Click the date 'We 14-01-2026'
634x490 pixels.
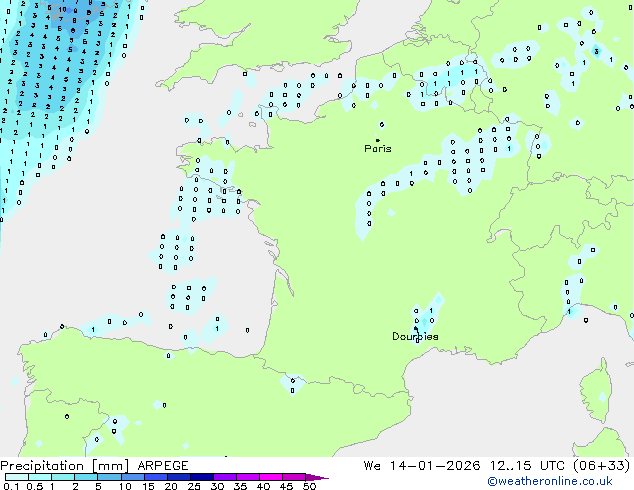(x=422, y=466)
